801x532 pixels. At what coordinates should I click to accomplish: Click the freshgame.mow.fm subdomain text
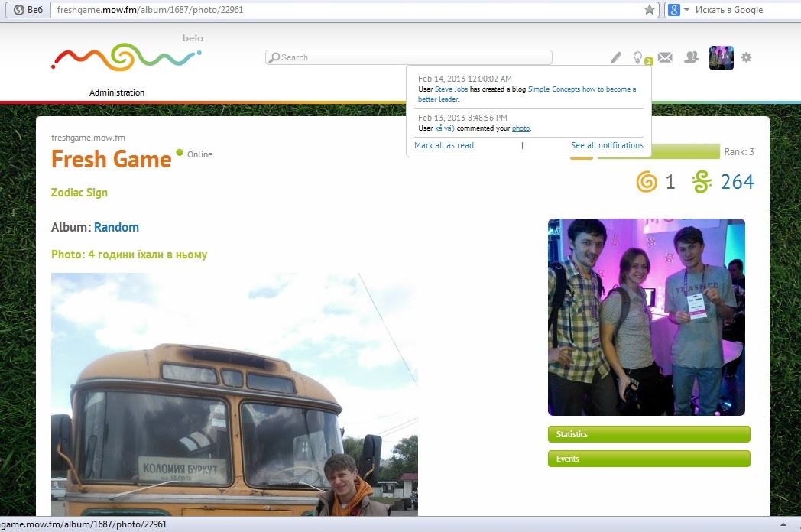[x=88, y=138]
